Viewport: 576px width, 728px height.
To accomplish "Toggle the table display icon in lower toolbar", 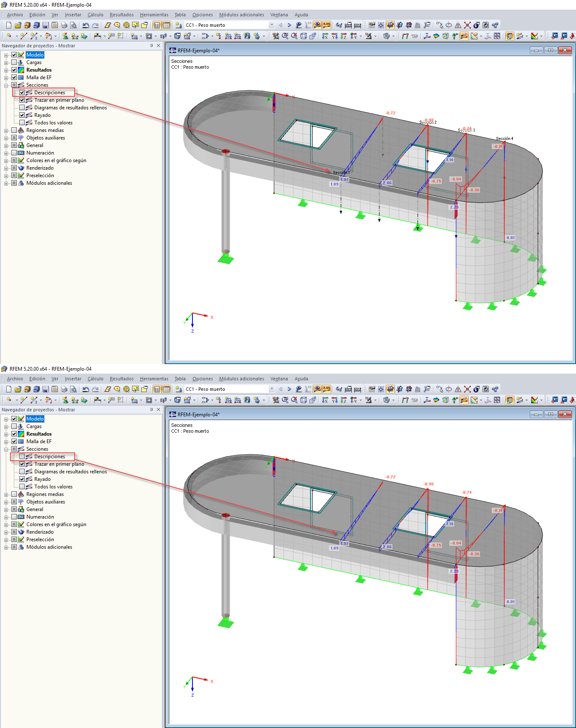I will (x=166, y=389).
